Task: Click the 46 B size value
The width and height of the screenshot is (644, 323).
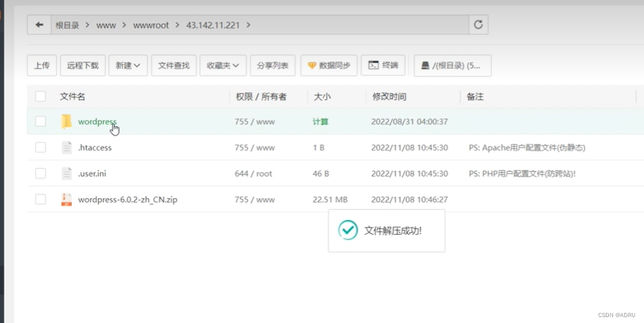Action: [x=321, y=174]
